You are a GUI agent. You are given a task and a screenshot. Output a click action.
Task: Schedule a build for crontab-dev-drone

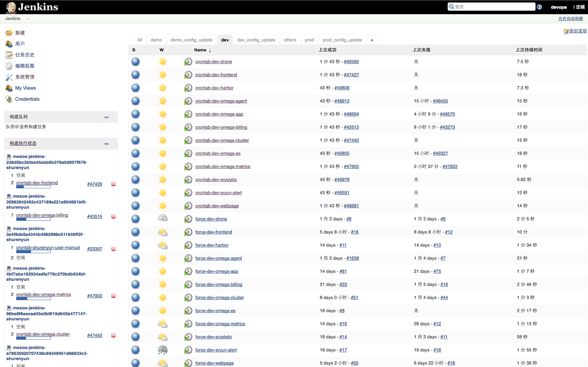188,62
